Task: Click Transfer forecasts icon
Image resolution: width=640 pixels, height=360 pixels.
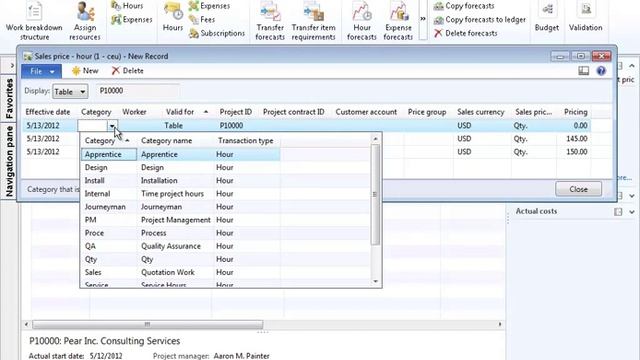Action: (x=270, y=11)
